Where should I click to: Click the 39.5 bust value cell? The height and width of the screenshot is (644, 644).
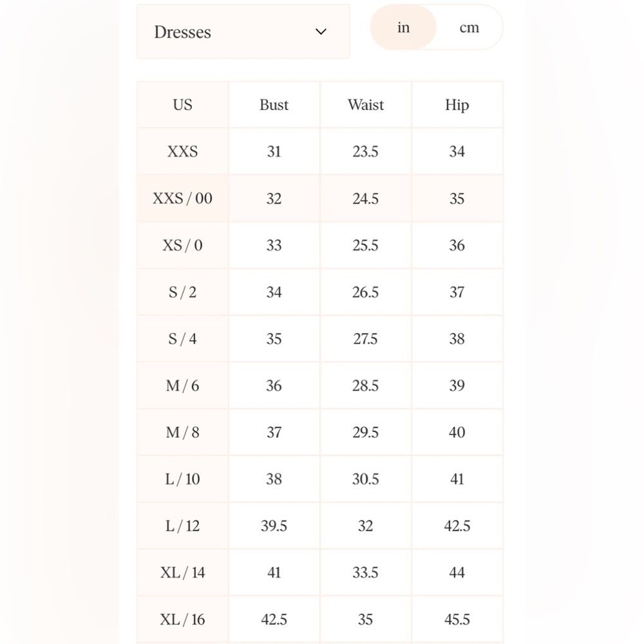click(x=274, y=526)
